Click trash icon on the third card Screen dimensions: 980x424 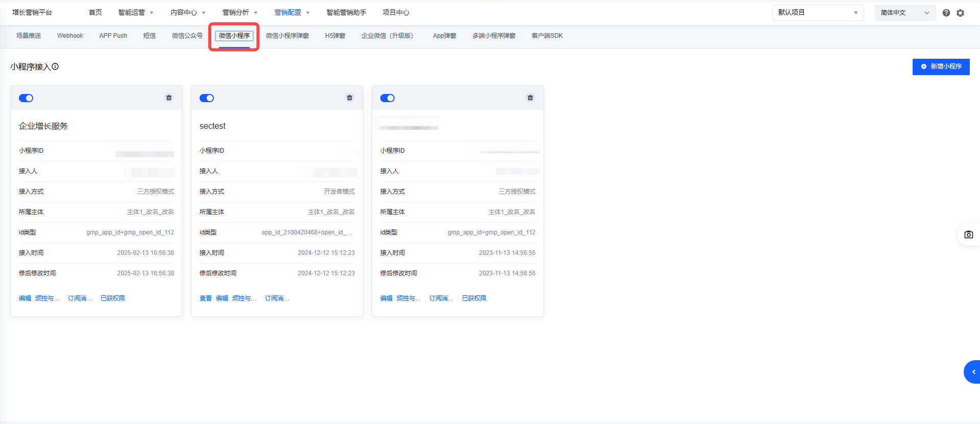tap(530, 98)
